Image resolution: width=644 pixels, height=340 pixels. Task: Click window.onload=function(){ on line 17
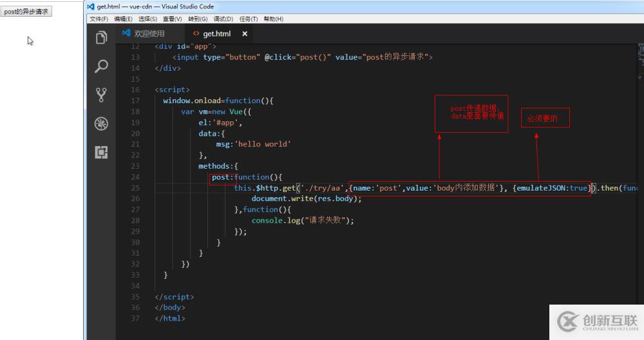(218, 100)
